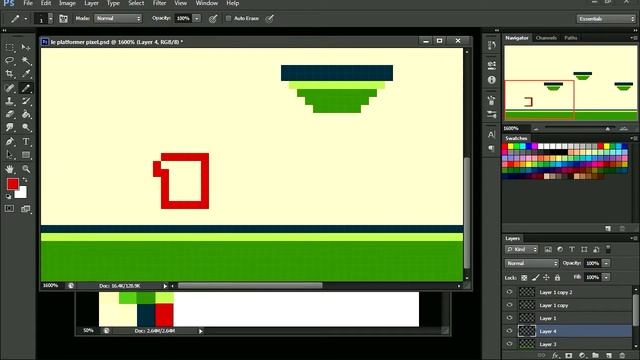This screenshot has width=640, height=360.
Task: Select the Smudge tool
Action: [x=10, y=127]
